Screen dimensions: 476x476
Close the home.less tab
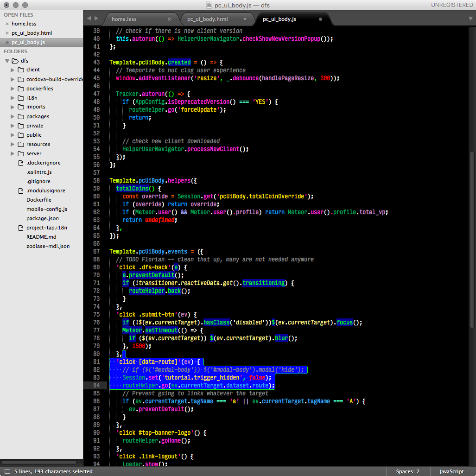(x=169, y=19)
